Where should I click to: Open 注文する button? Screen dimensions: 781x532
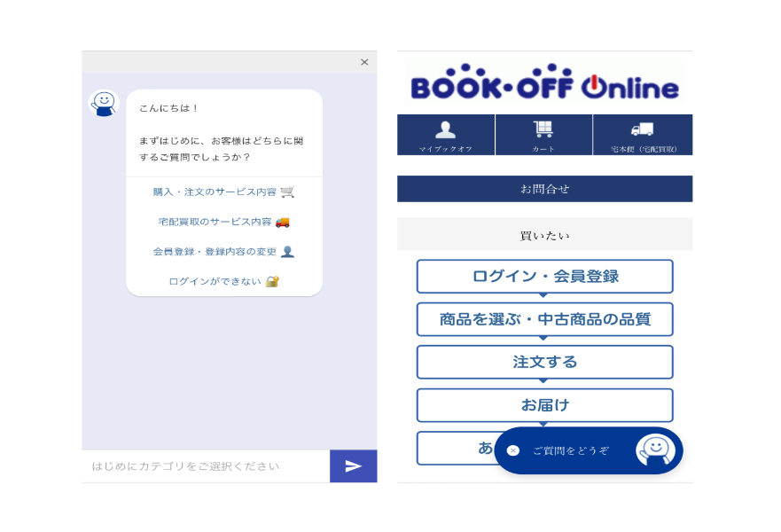click(544, 362)
